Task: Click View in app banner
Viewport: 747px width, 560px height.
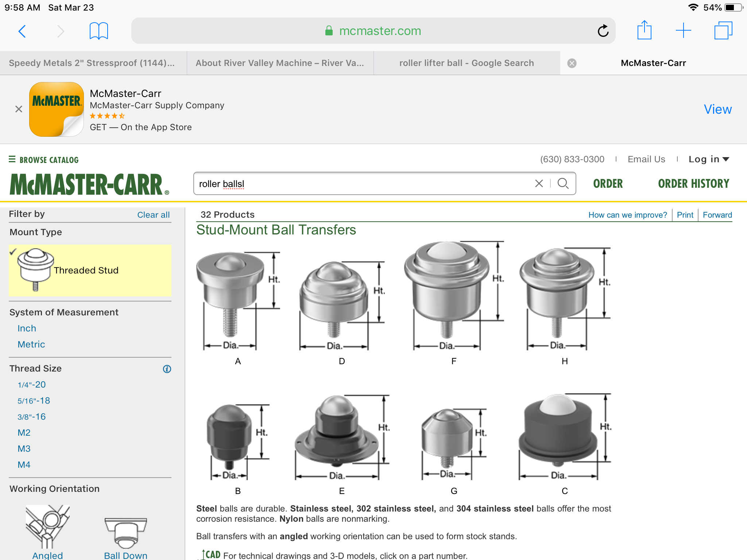Action: point(717,109)
